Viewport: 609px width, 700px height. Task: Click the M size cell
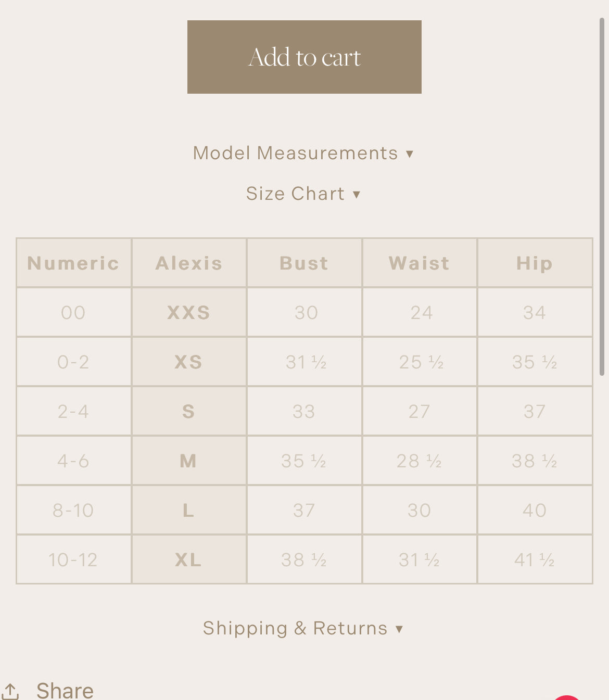(x=189, y=461)
